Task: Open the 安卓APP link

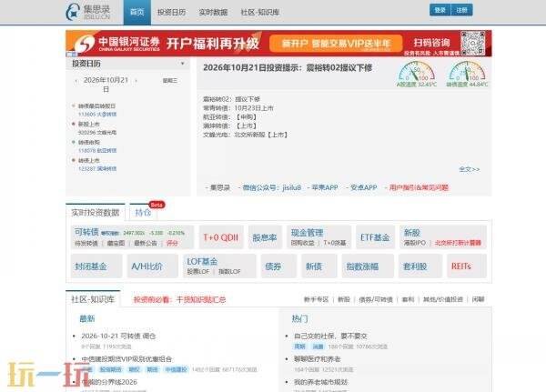Action: tap(363, 187)
